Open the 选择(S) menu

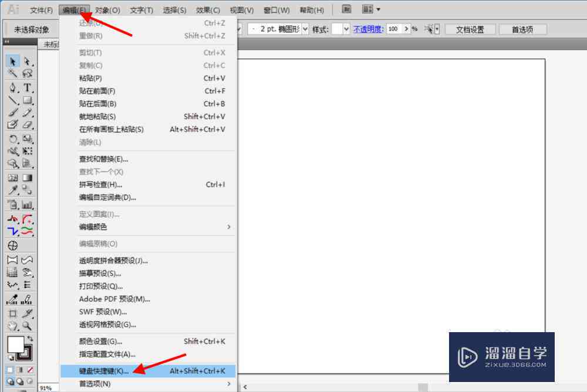point(174,10)
